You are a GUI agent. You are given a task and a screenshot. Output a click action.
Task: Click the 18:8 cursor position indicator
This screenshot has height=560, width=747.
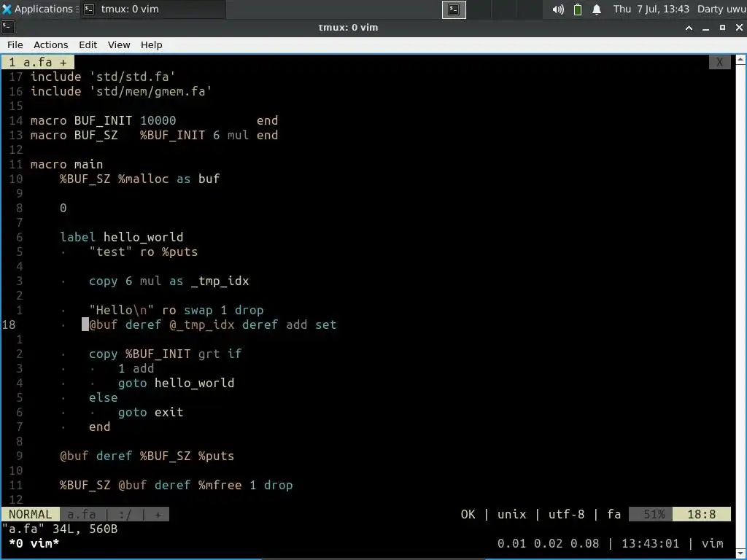pyautogui.click(x=701, y=514)
